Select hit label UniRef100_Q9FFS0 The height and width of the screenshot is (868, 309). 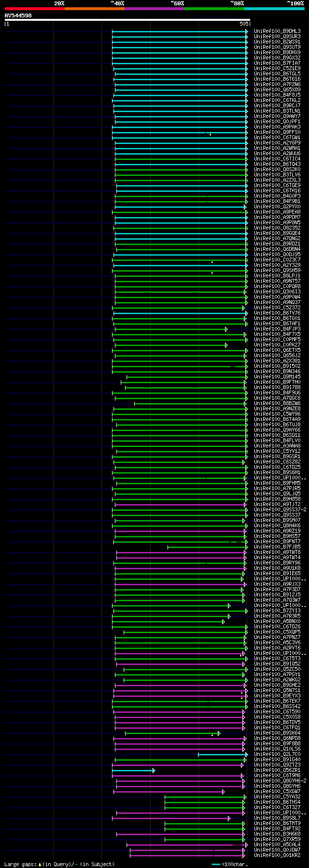coord(277,132)
